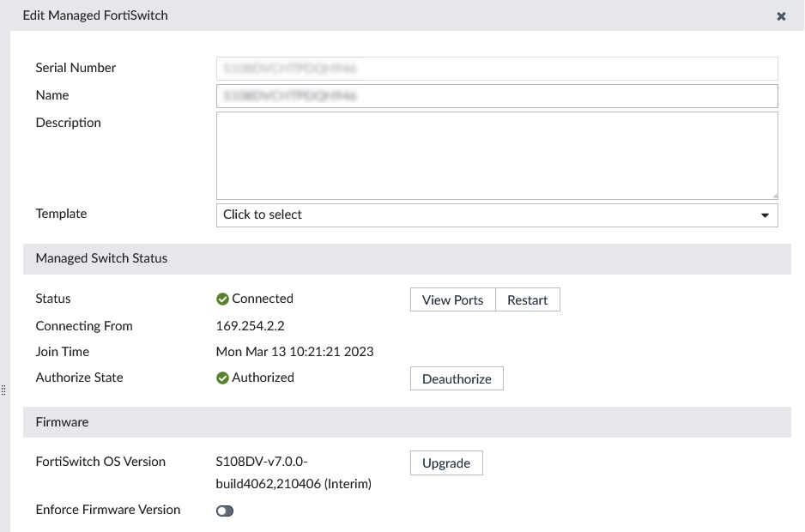Click the Join Time date value
805x532 pixels.
coord(294,352)
